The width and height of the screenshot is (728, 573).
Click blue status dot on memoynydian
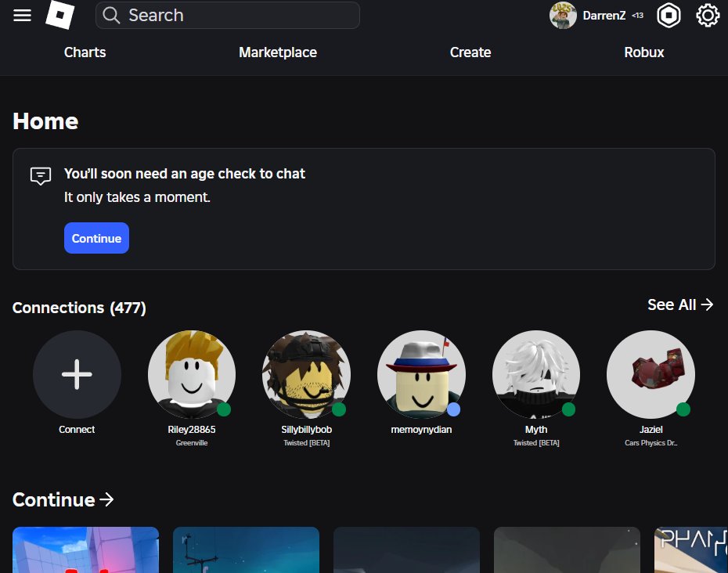[x=453, y=409]
